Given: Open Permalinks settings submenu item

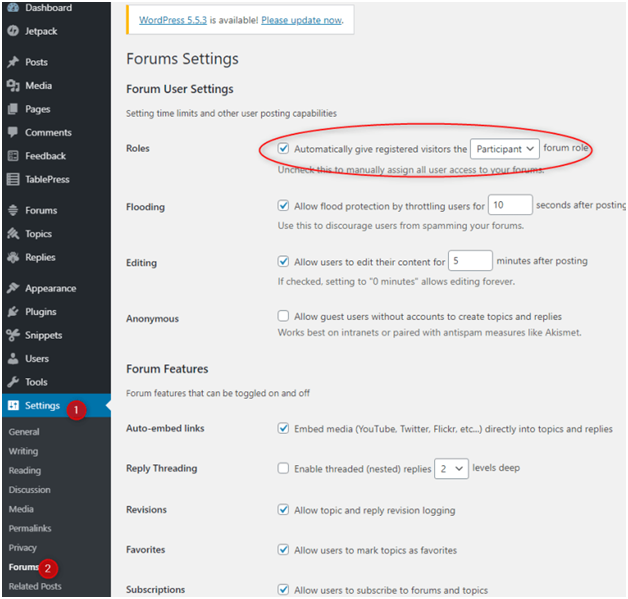Looking at the screenshot, I should coord(30,528).
